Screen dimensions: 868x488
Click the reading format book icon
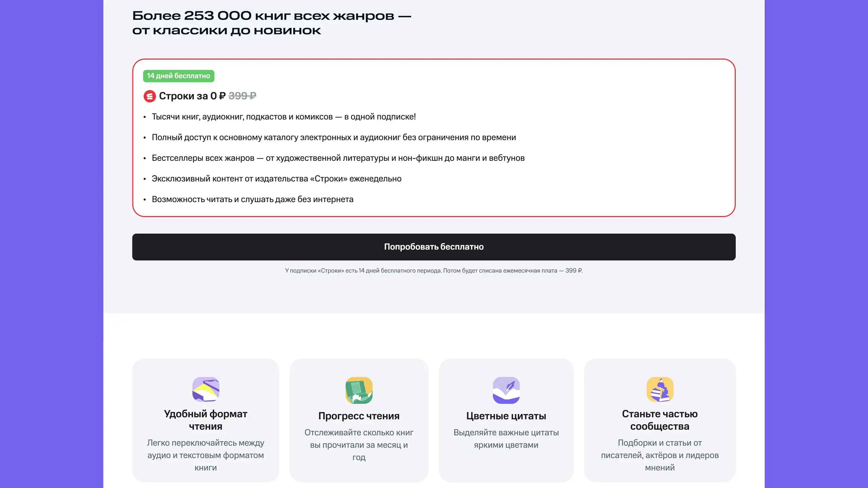tap(206, 389)
